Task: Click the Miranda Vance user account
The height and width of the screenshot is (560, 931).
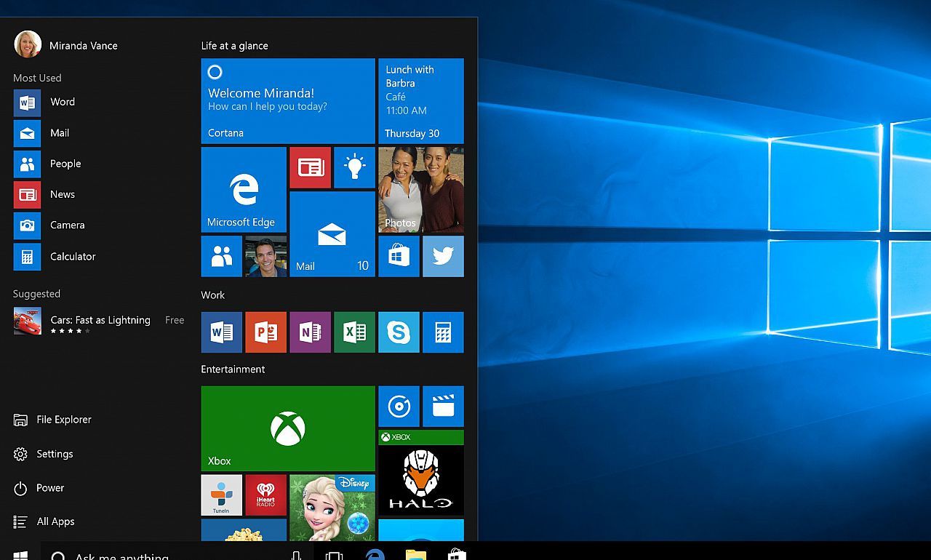Action: (65, 44)
